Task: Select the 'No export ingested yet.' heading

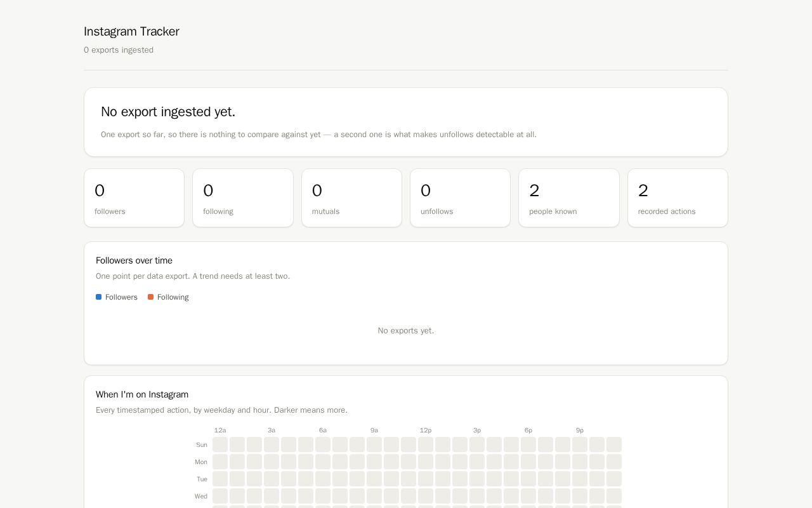Action: [x=168, y=112]
